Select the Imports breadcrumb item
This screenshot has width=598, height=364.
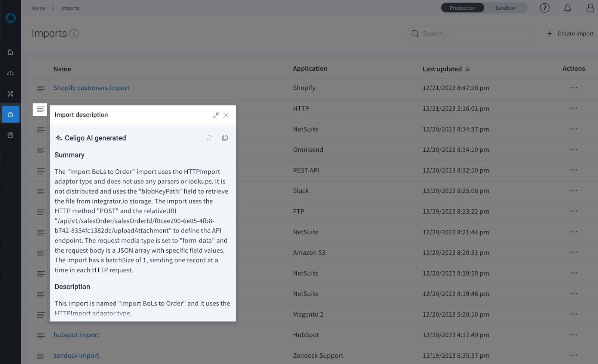[70, 8]
